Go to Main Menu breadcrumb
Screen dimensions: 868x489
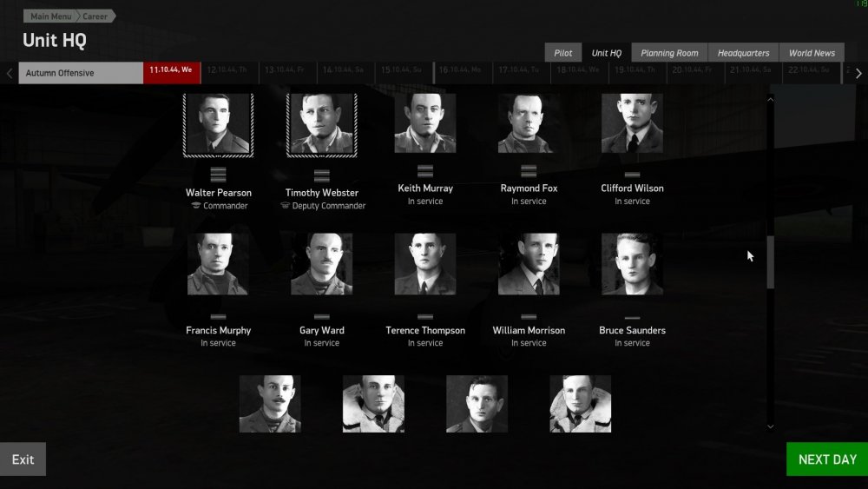51,17
